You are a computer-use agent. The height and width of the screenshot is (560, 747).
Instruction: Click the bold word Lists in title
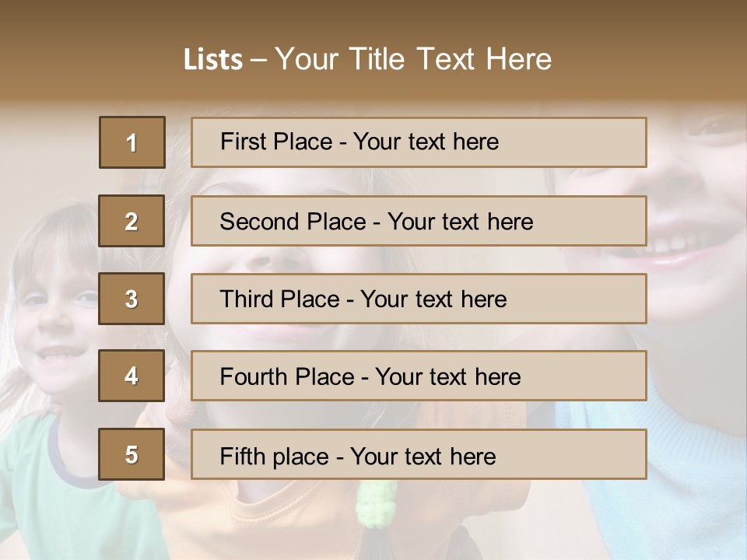[x=213, y=60]
